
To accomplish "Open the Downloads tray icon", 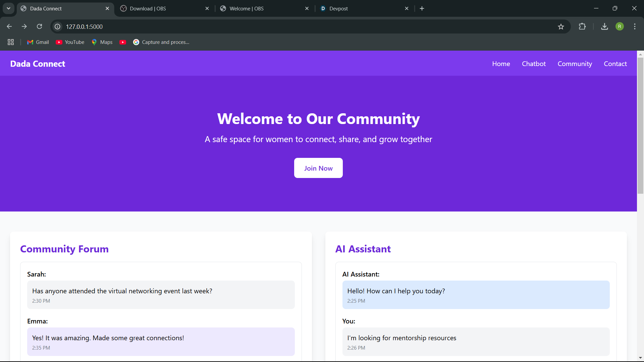I will point(604,26).
